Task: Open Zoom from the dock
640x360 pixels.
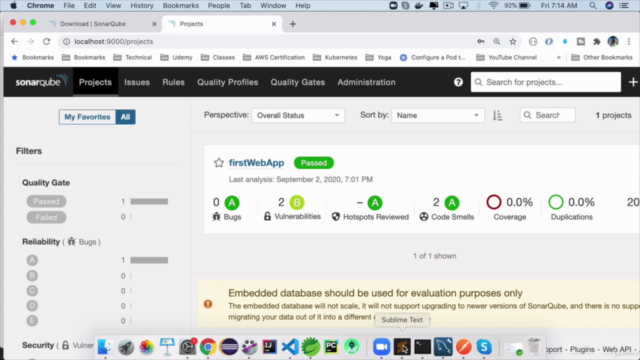Action: click(382, 347)
